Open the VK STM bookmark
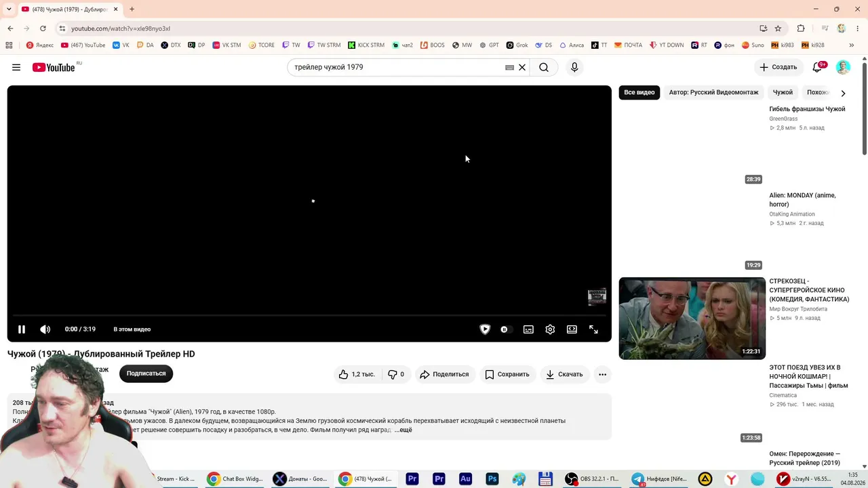This screenshot has width=868, height=488. coord(226,45)
